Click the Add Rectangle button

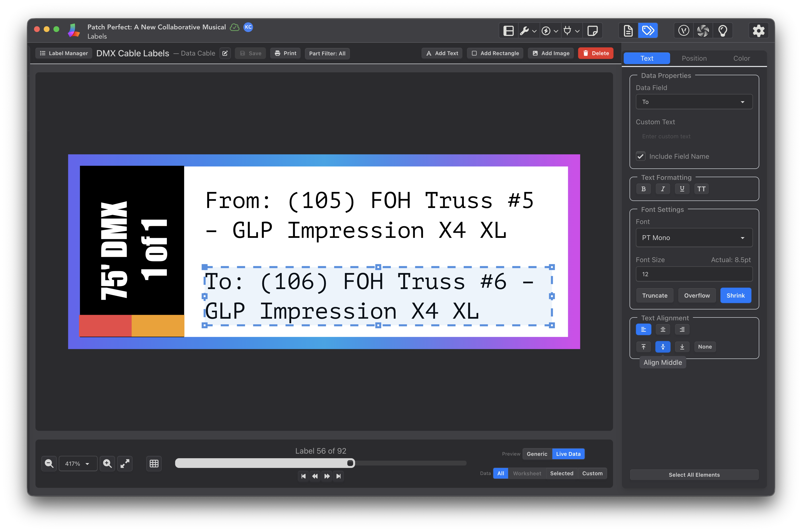coord(495,53)
